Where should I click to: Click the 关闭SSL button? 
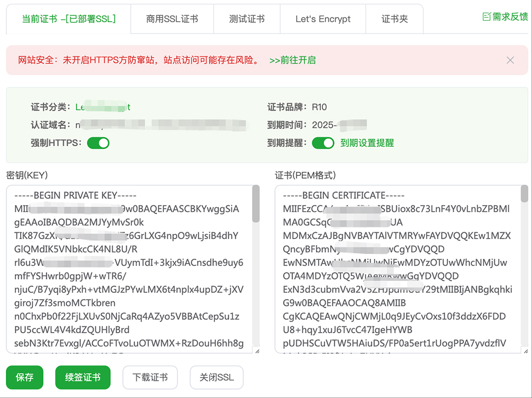pyautogui.click(x=217, y=377)
